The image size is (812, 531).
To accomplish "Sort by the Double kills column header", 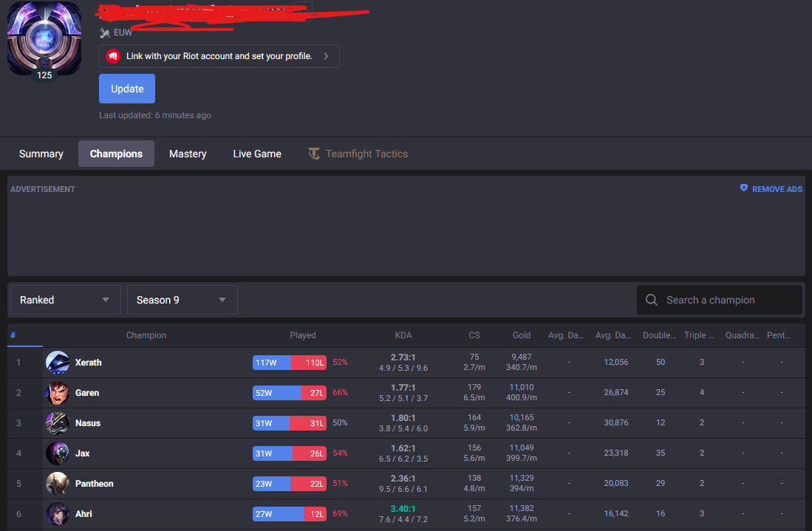I will tap(659, 335).
